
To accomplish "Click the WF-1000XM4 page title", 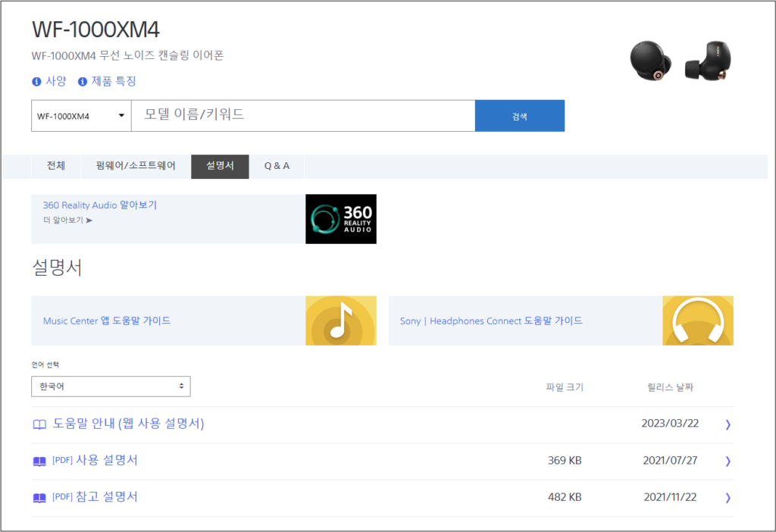I will tap(95, 30).
